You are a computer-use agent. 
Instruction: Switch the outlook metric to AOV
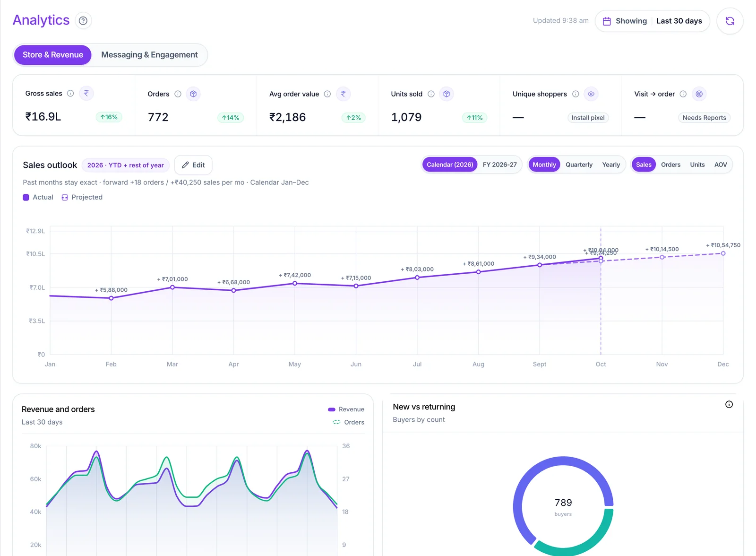[721, 165]
